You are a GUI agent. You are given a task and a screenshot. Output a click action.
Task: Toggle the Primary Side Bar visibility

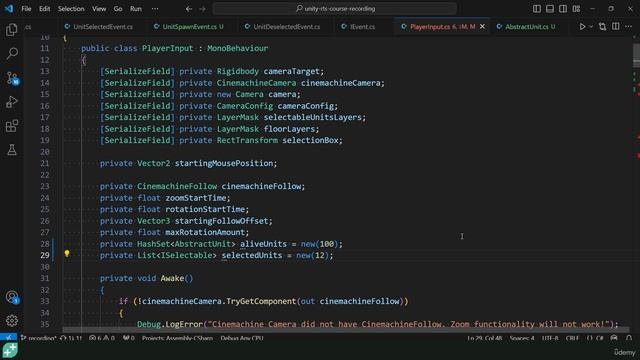[537, 9]
